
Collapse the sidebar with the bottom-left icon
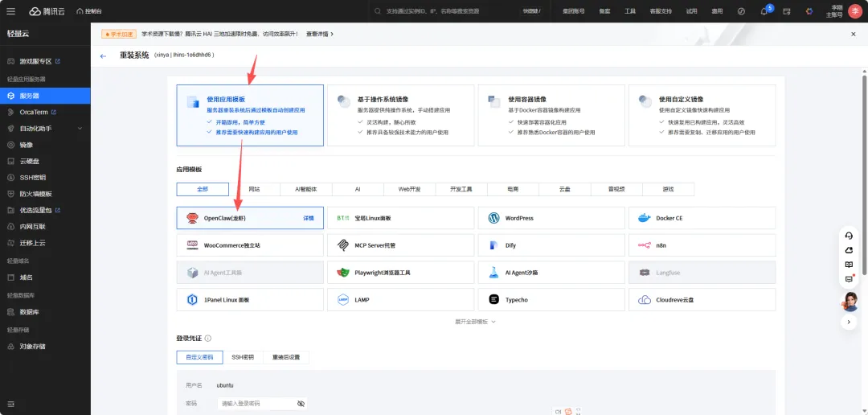11,404
